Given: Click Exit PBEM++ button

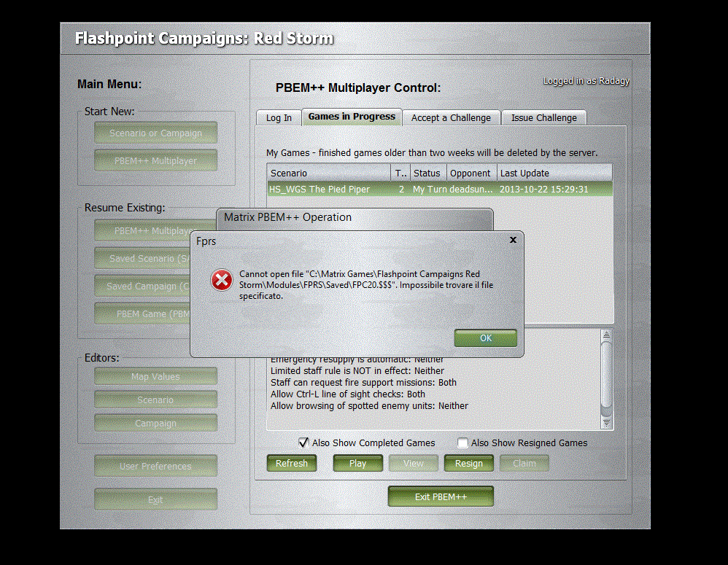Looking at the screenshot, I should click(x=441, y=496).
